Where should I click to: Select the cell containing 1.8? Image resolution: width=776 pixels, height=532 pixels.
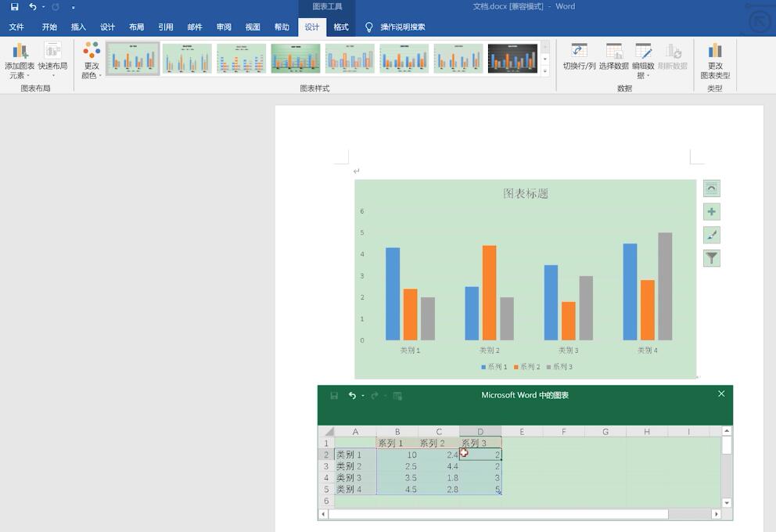coord(439,477)
